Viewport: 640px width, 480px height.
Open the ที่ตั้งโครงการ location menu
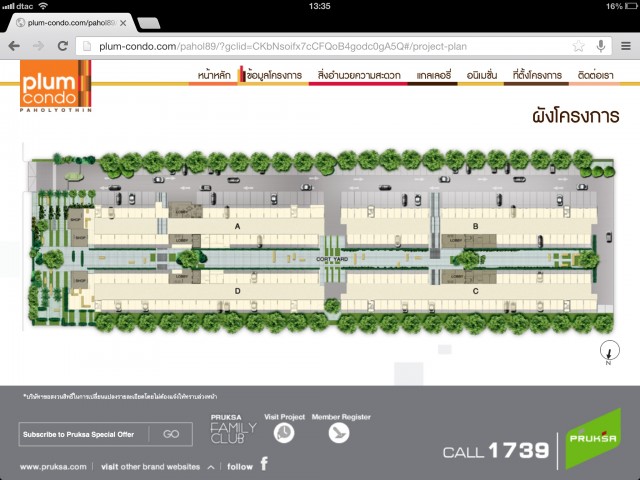[537, 76]
